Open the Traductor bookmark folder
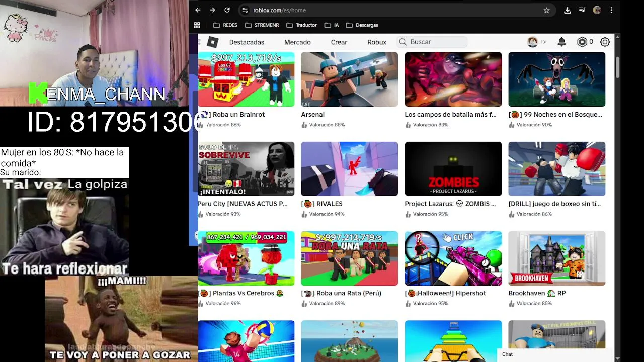The image size is (644, 362). [x=301, y=25]
